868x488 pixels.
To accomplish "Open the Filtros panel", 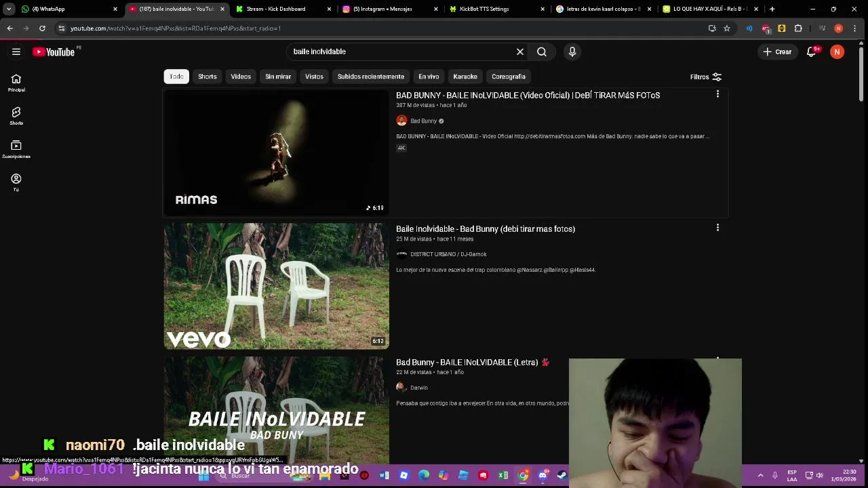I will pos(705,77).
